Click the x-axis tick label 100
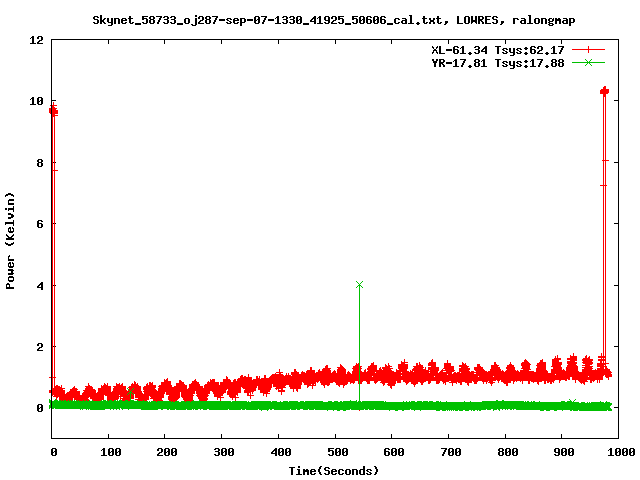This screenshot has height=480, width=640. coord(110,452)
